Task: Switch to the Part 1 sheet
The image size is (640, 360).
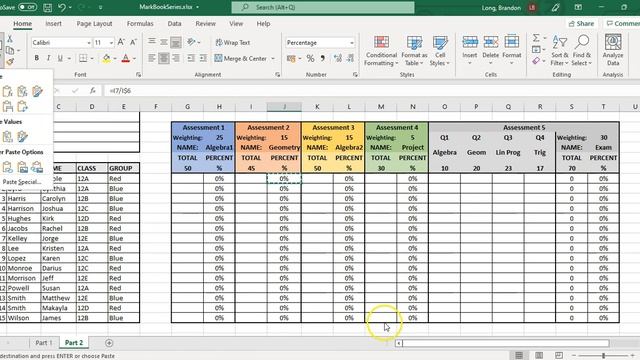Action: 44,343
